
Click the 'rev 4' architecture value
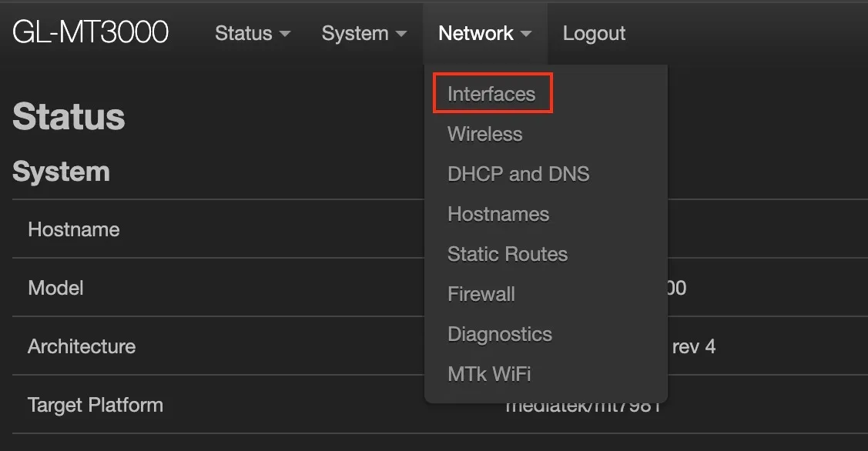click(694, 347)
